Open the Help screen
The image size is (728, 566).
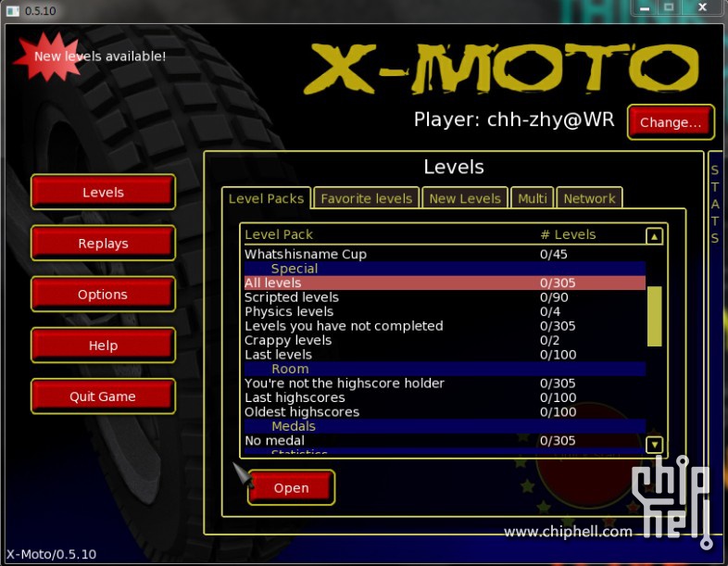click(x=103, y=345)
